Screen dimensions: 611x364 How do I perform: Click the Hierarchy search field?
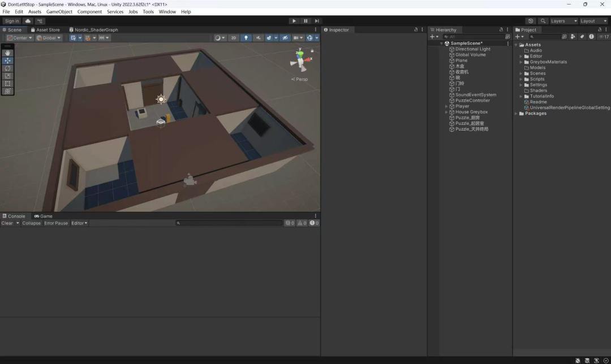[473, 37]
